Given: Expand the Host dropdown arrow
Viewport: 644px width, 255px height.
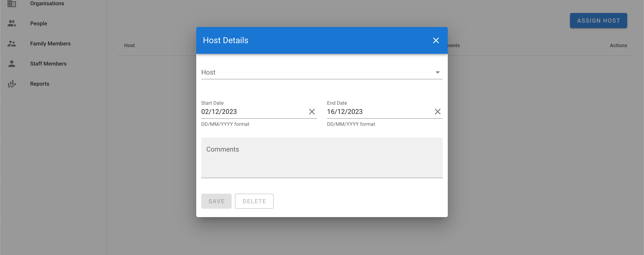Looking at the screenshot, I should [x=437, y=72].
